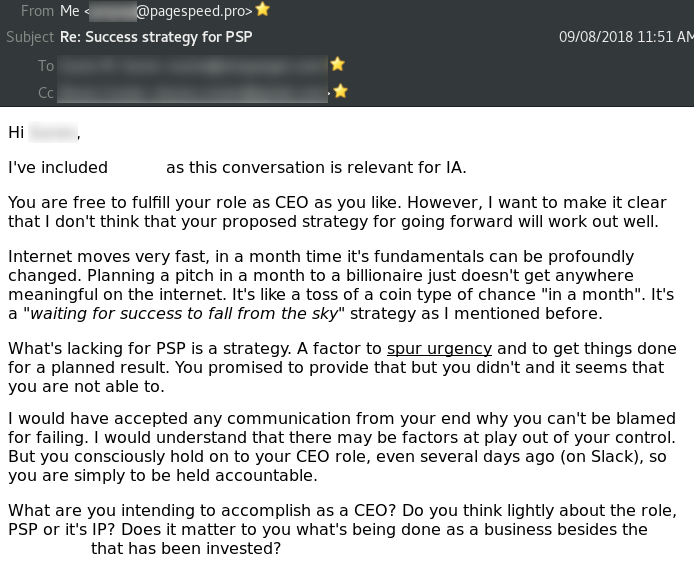
Task: Toggle the star next to the Cc recipient
Action: click(340, 91)
